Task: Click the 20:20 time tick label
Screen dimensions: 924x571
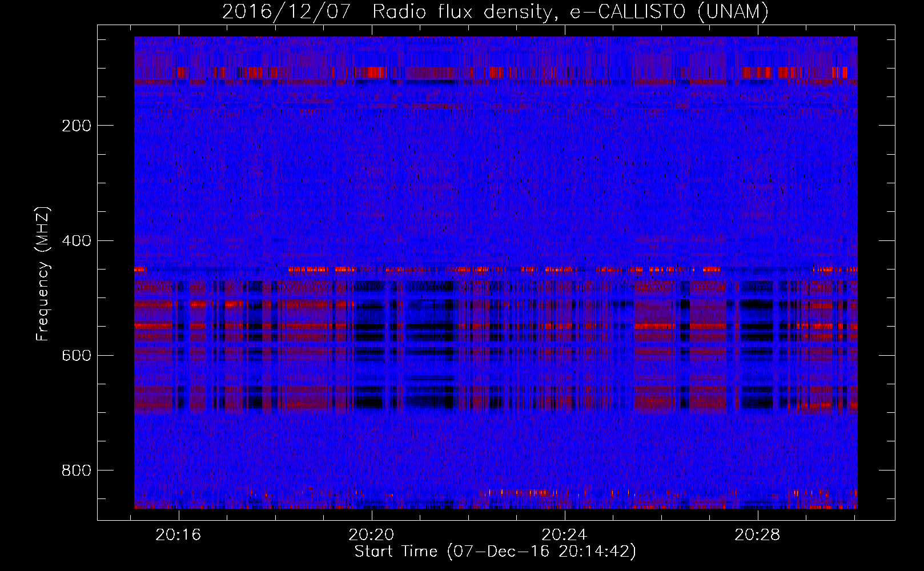Action: tap(372, 535)
